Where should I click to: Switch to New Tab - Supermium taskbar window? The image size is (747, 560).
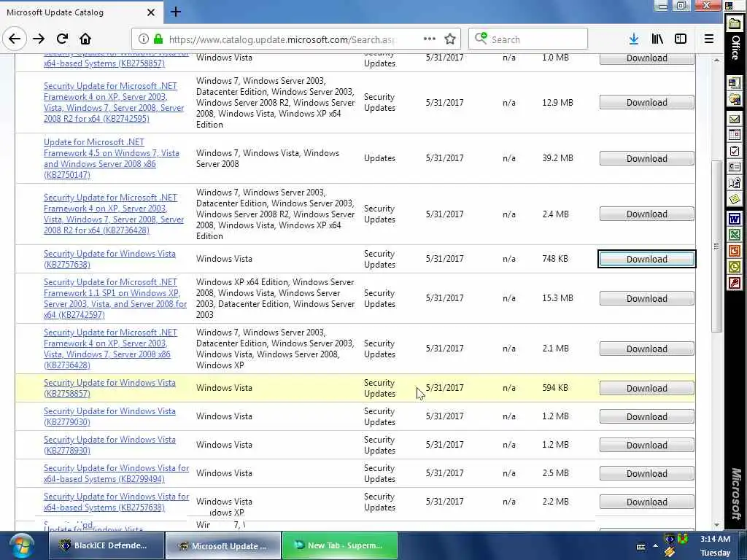(x=340, y=545)
